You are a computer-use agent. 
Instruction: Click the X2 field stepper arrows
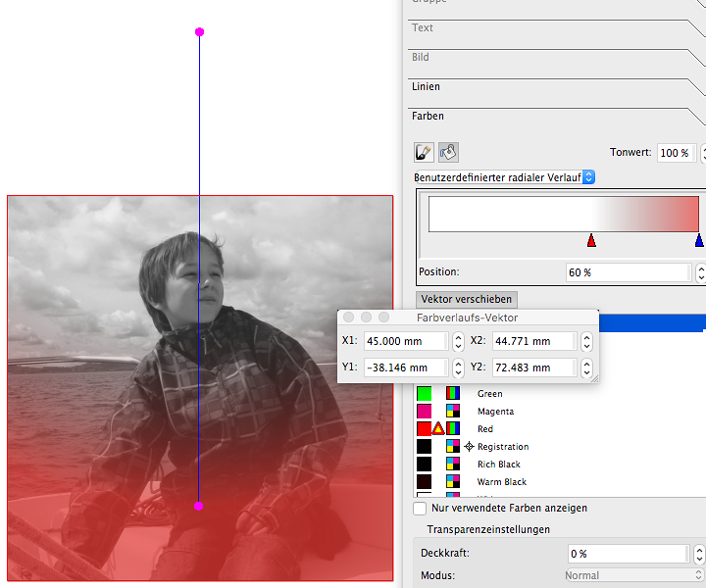tap(586, 342)
